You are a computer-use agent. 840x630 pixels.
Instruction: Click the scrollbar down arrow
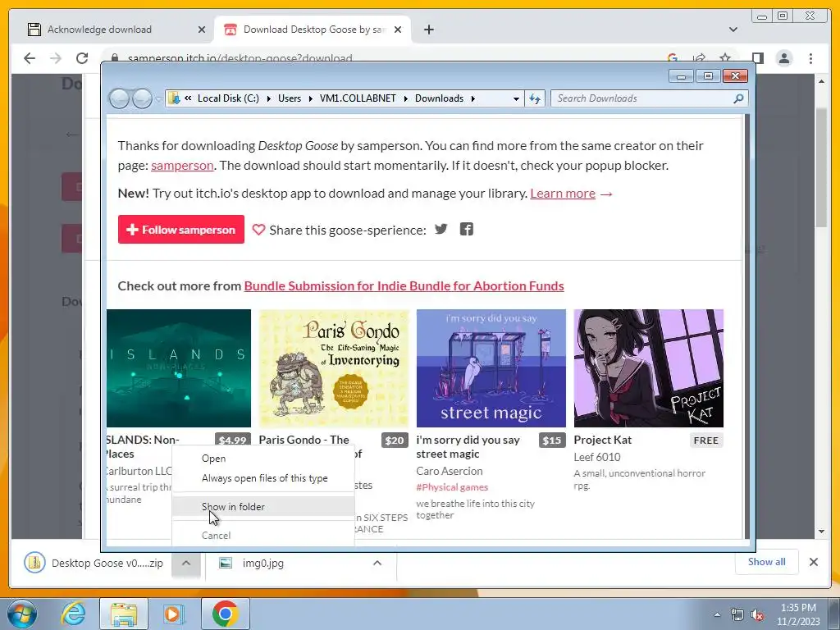[x=822, y=532]
